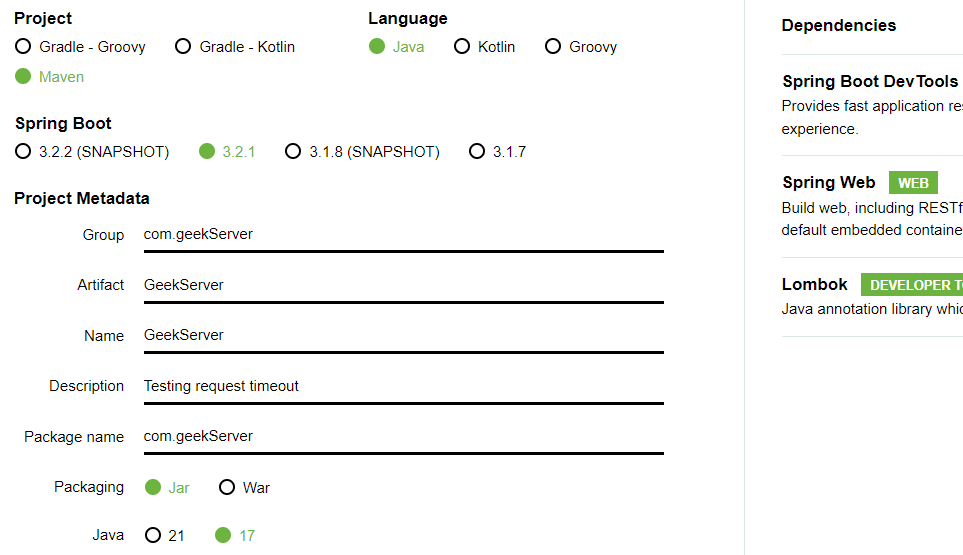Select Gradle - Groovy project option

[23, 47]
